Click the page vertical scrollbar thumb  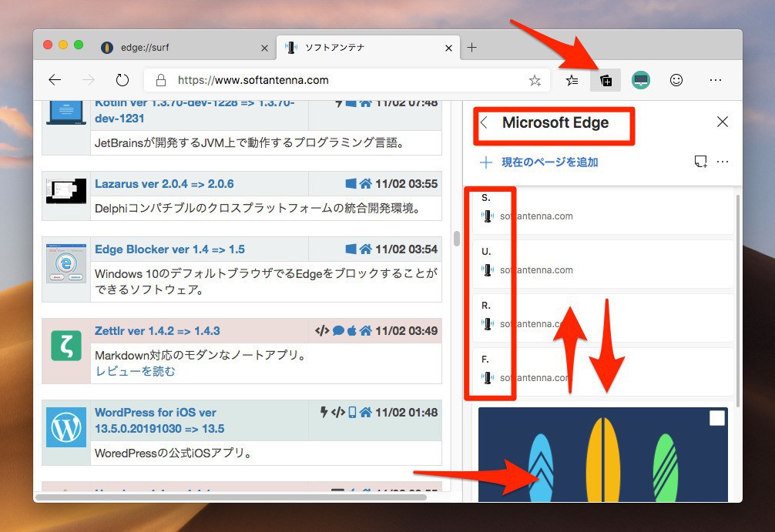(457, 238)
